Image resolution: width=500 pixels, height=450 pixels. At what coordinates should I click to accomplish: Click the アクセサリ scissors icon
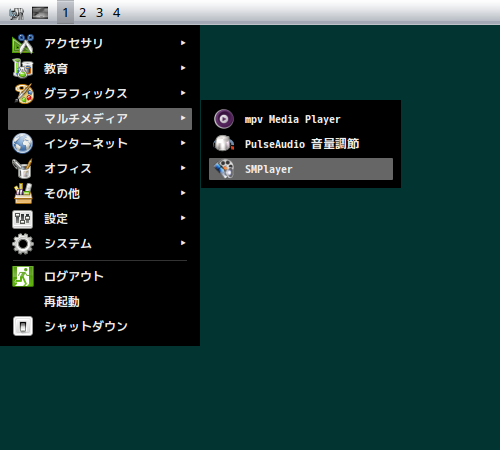23,44
